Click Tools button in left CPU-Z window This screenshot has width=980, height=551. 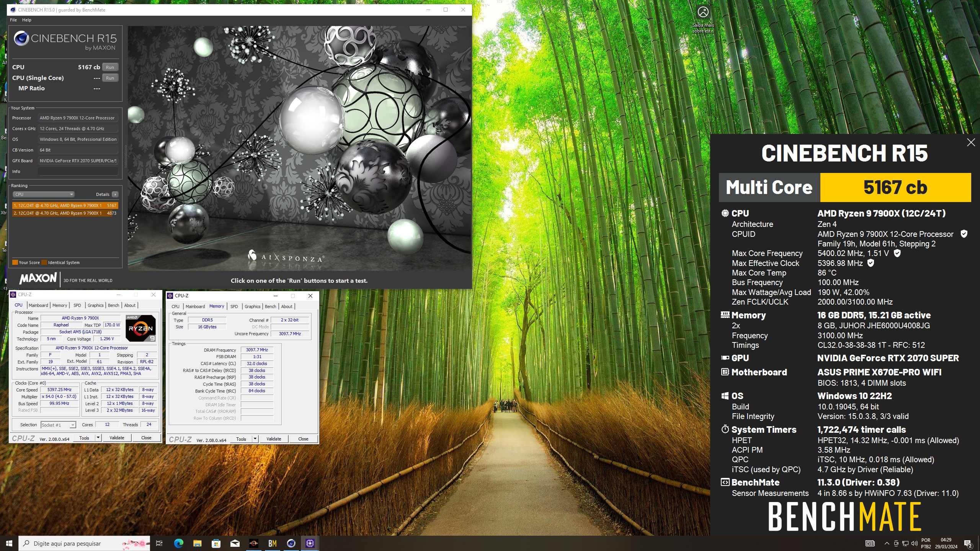pos(84,438)
